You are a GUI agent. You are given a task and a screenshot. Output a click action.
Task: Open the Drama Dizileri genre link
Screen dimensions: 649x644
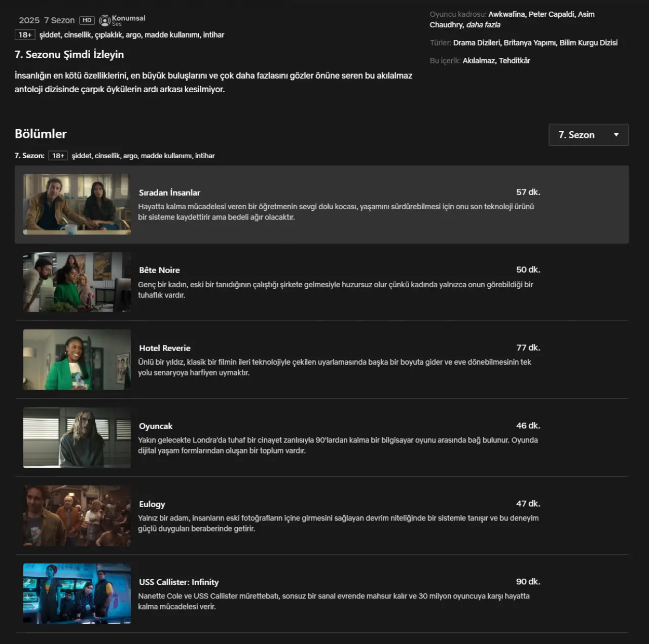point(477,43)
